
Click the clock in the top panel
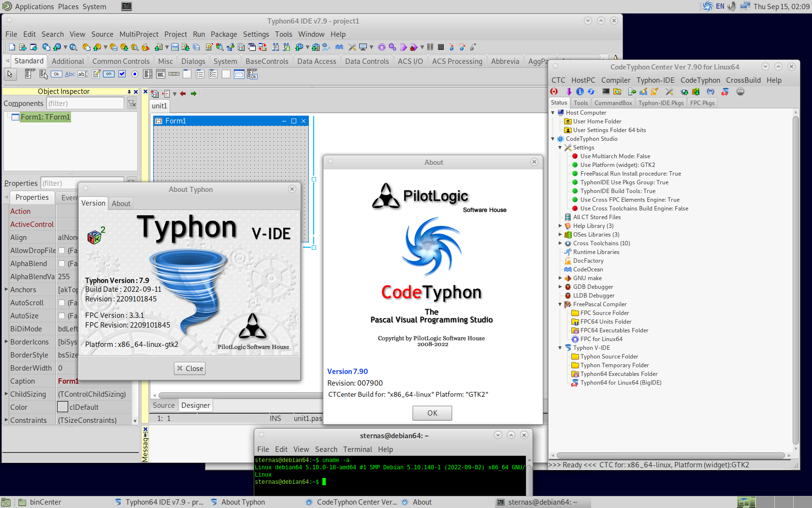781,6
